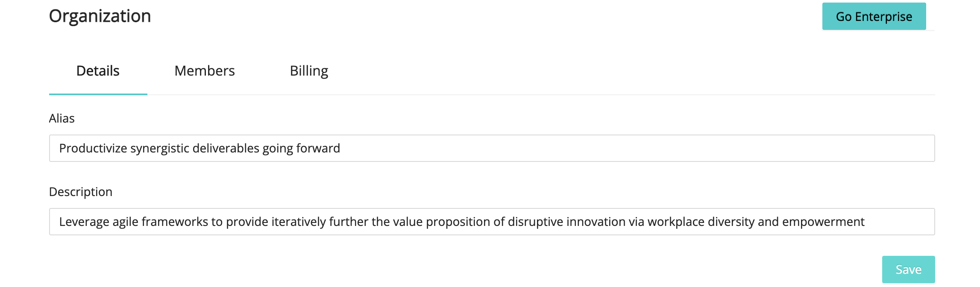The height and width of the screenshot is (287, 980).
Task: Click the Alias field label
Action: pyautogui.click(x=62, y=118)
